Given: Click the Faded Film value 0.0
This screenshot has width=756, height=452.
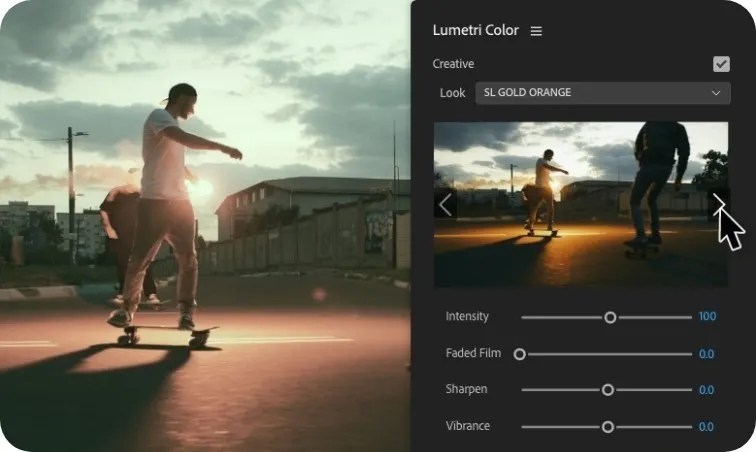Looking at the screenshot, I should point(706,354).
